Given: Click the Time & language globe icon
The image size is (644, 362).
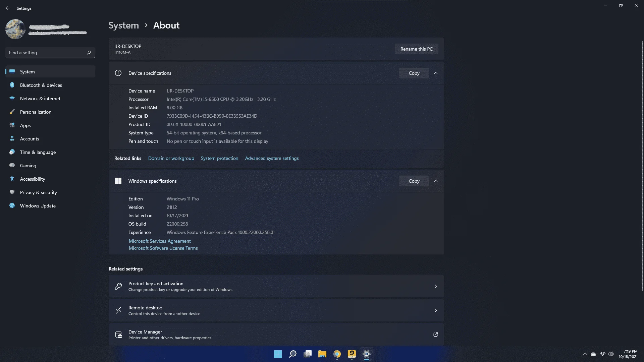Looking at the screenshot, I should click(x=12, y=152).
